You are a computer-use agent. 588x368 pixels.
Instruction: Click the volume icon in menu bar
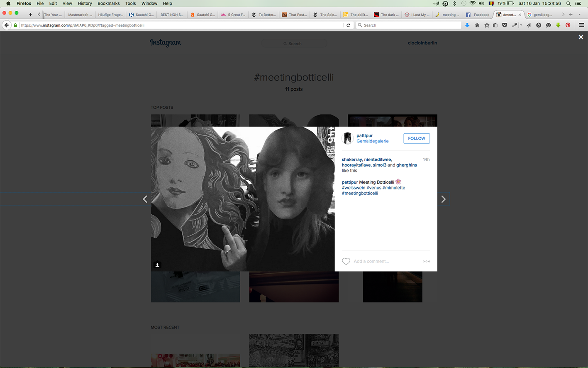[481, 3]
